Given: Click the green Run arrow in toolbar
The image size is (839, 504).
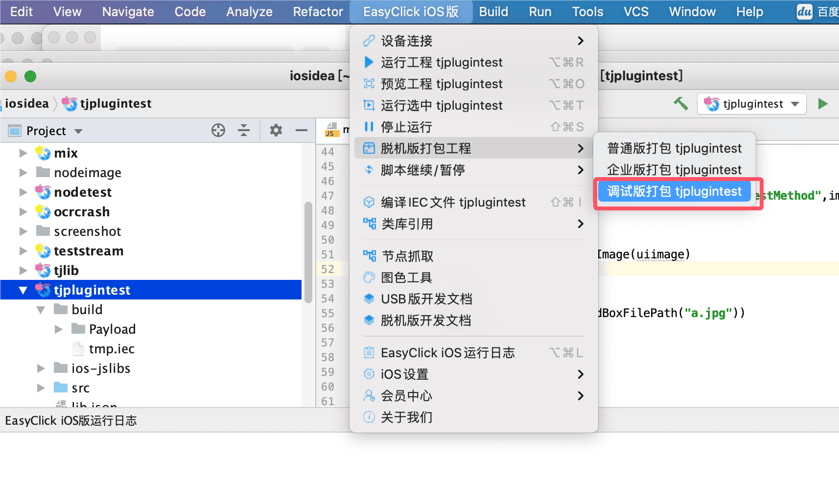Looking at the screenshot, I should coord(823,104).
